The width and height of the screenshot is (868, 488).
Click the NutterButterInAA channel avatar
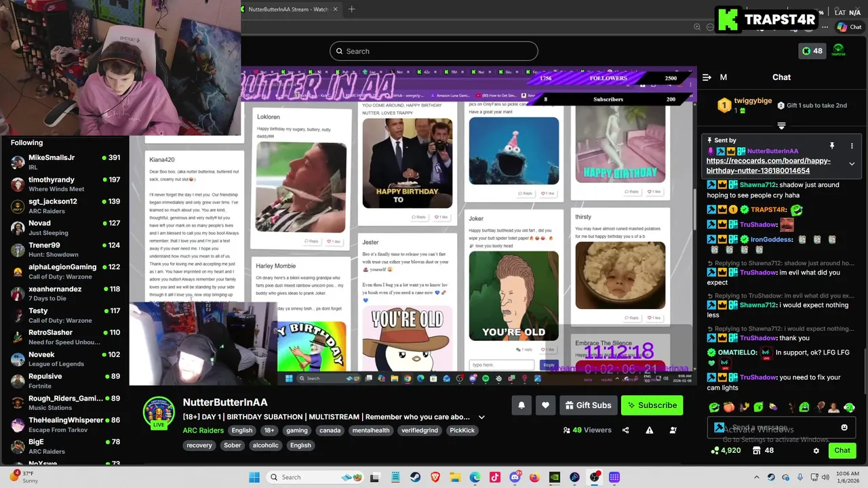click(159, 413)
